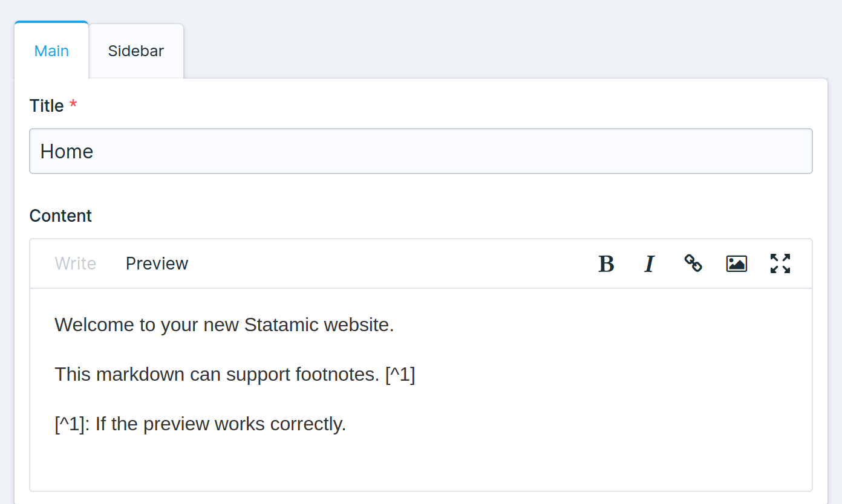842x504 pixels.
Task: Select the Main tab
Action: coord(51,51)
